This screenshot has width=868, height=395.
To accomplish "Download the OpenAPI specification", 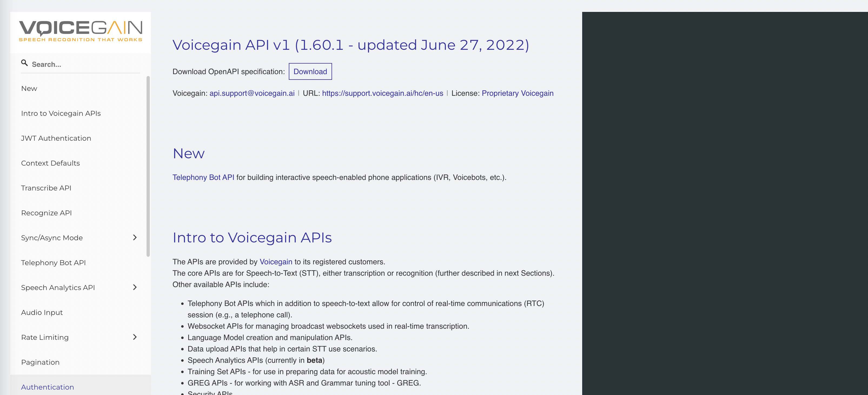I will (310, 71).
